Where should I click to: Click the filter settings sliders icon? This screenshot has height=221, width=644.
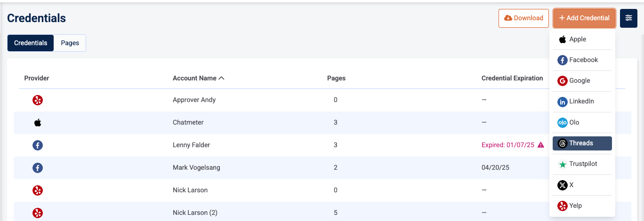click(628, 18)
